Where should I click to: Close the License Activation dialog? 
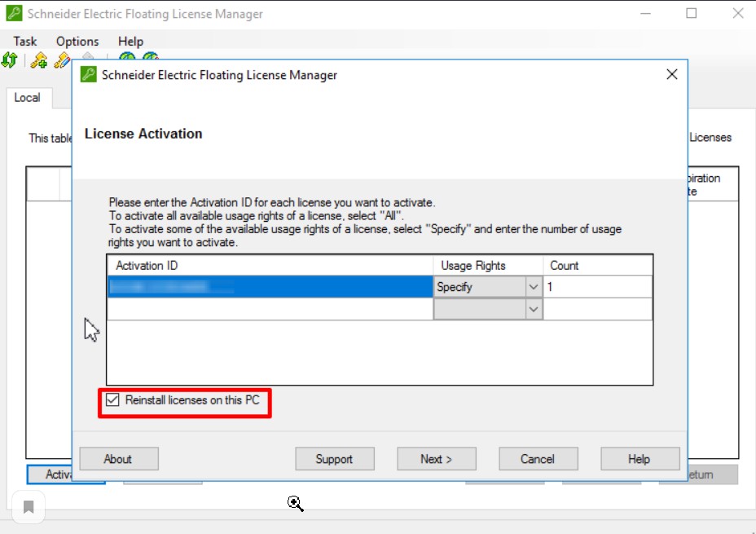tap(671, 74)
